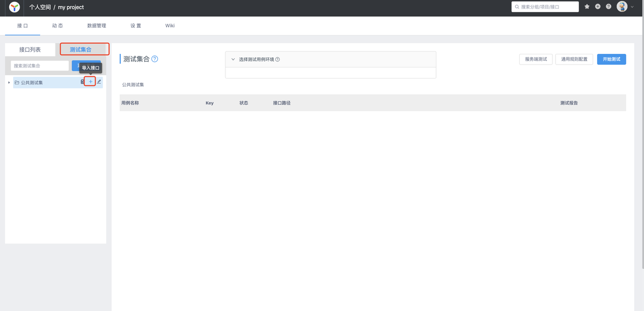Image resolution: width=644 pixels, height=311 pixels.
Task: Open the 数据管理 tab
Action: 97,26
